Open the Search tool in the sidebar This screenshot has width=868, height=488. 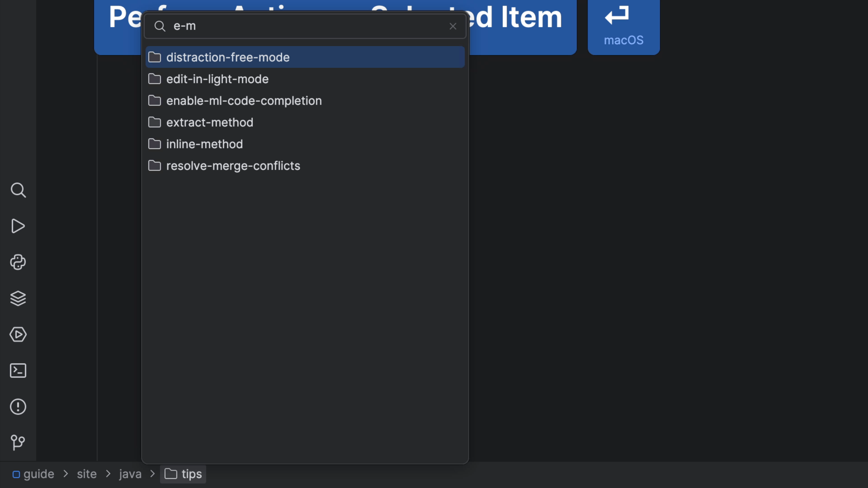point(18,190)
